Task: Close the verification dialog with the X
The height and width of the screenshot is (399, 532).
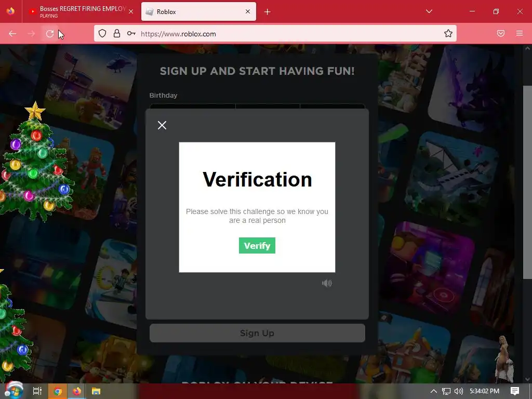Action: point(162,125)
